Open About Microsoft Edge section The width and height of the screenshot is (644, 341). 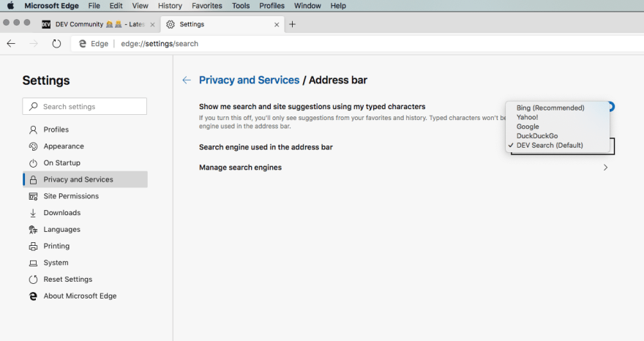coord(85,296)
